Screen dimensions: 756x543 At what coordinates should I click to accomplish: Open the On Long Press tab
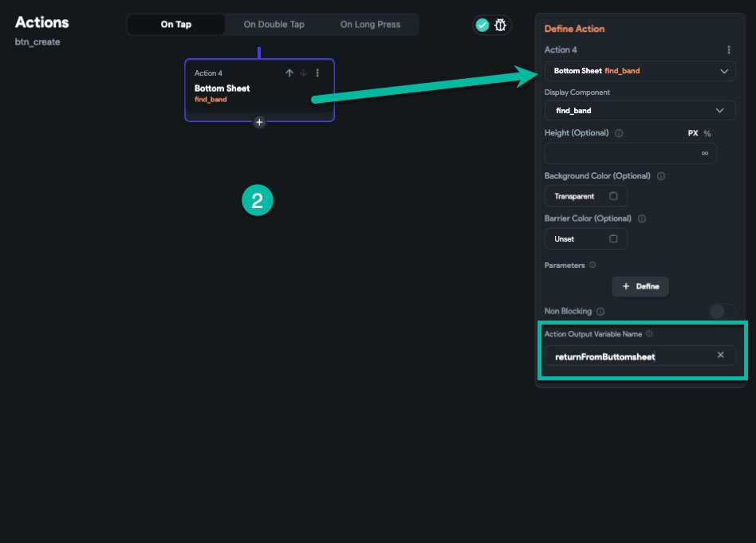pyautogui.click(x=370, y=24)
